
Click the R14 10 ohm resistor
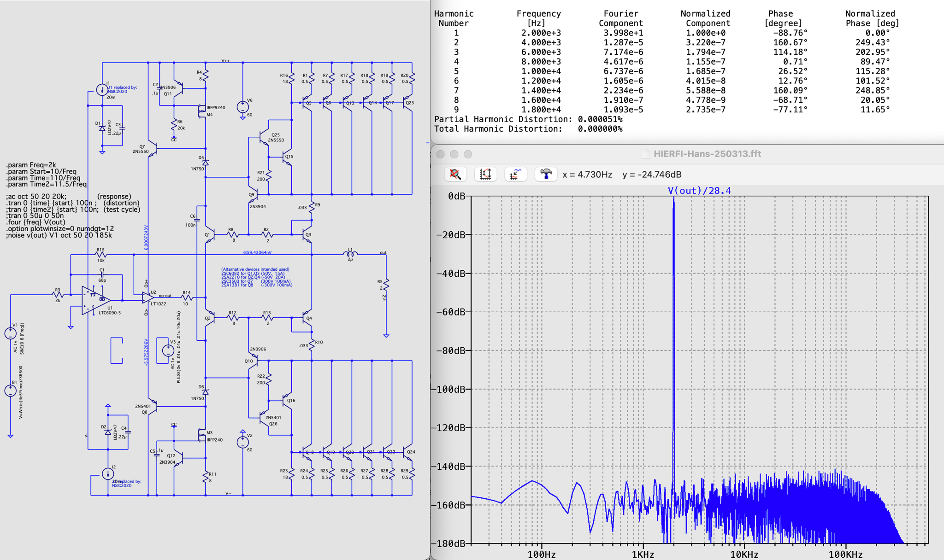tap(186, 297)
